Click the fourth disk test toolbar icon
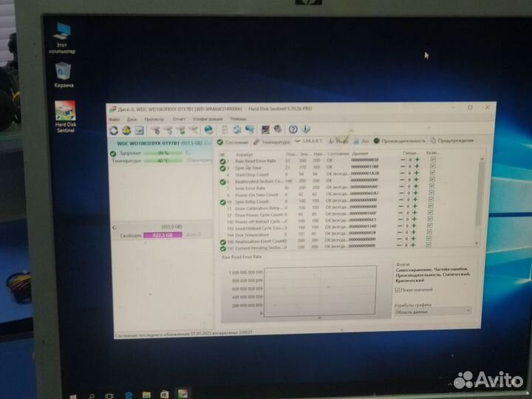The image size is (532, 399). pyautogui.click(x=193, y=130)
